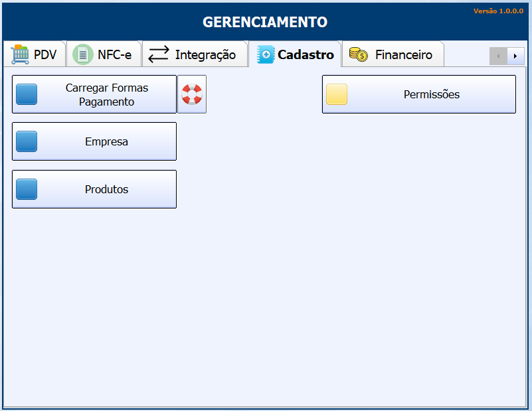The width and height of the screenshot is (532, 411).
Task: Click the Versão 1.0.0.0 label
Action: point(498,11)
